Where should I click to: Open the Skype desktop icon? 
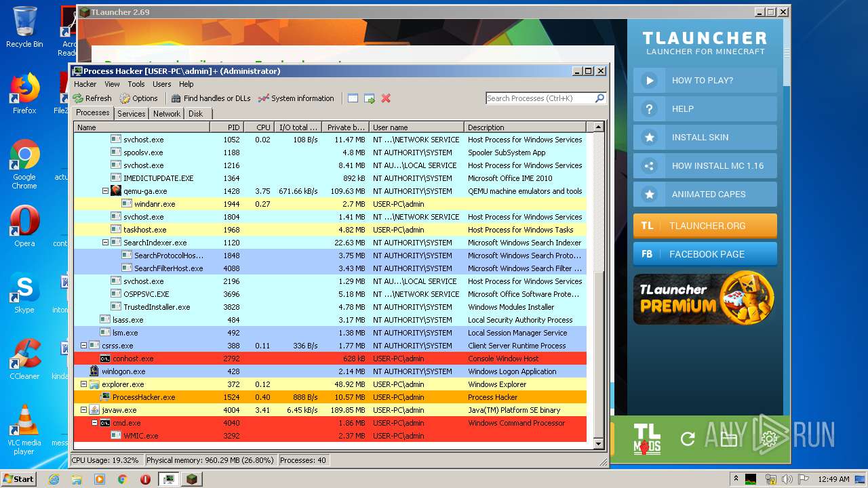click(x=24, y=293)
